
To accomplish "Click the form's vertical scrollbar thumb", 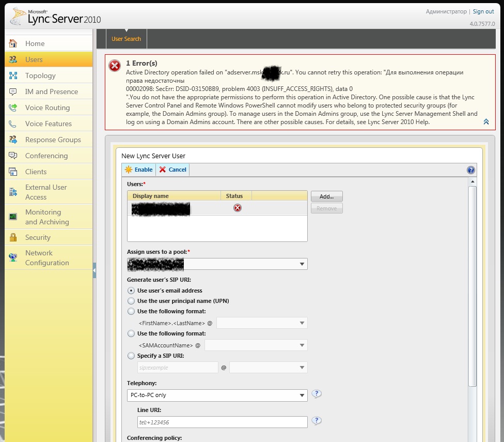I will tap(472, 286).
